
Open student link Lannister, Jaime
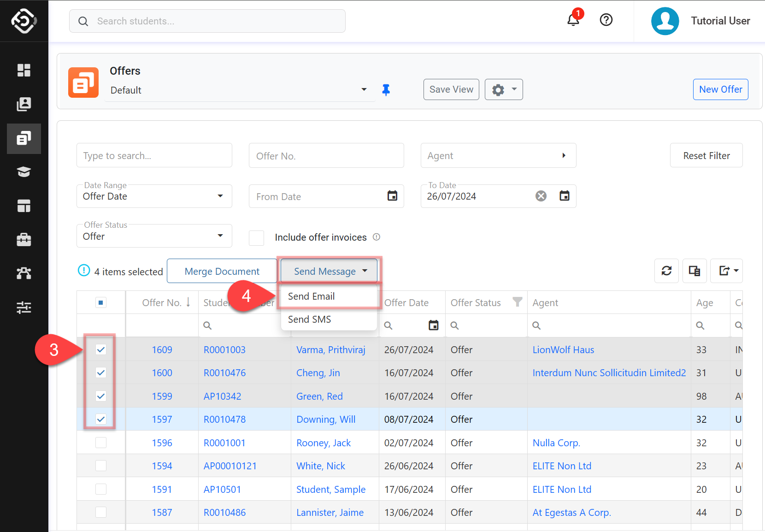point(330,512)
